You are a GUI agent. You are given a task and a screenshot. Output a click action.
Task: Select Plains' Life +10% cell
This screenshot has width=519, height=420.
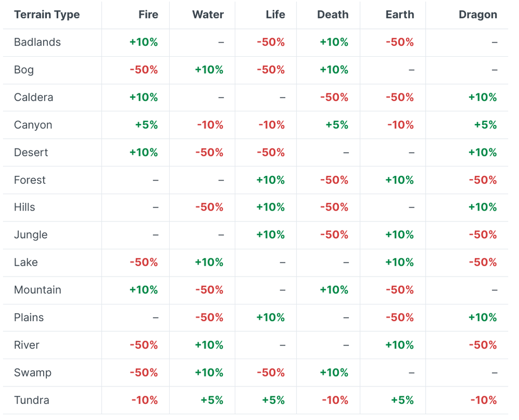click(271, 318)
